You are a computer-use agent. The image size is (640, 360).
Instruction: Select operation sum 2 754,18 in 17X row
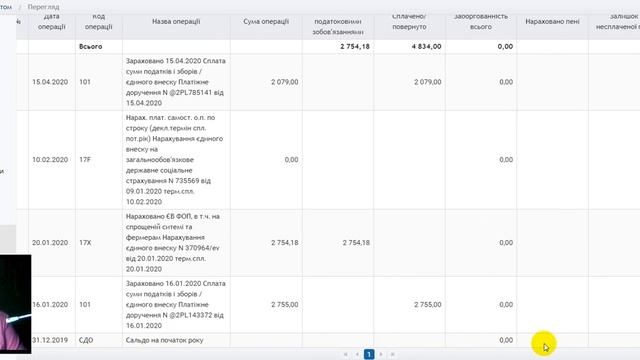[284, 243]
